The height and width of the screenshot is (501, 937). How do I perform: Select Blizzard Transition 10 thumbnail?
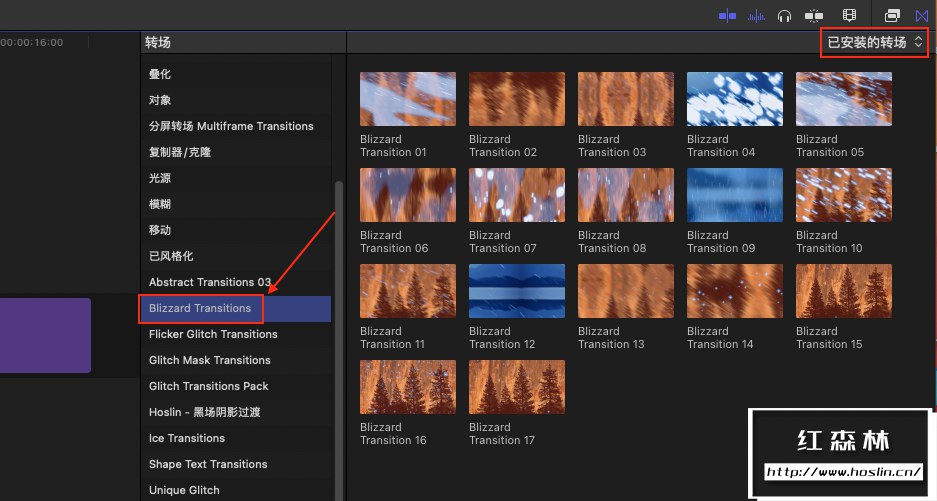[844, 195]
